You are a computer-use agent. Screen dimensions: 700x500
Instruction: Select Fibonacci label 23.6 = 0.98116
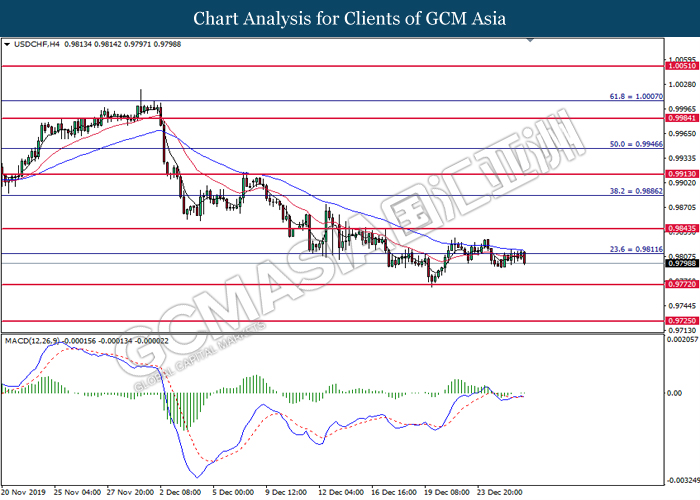tap(636, 249)
